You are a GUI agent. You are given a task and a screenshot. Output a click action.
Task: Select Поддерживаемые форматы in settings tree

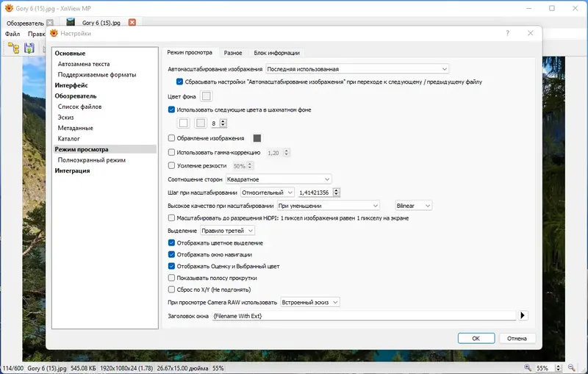(97, 74)
